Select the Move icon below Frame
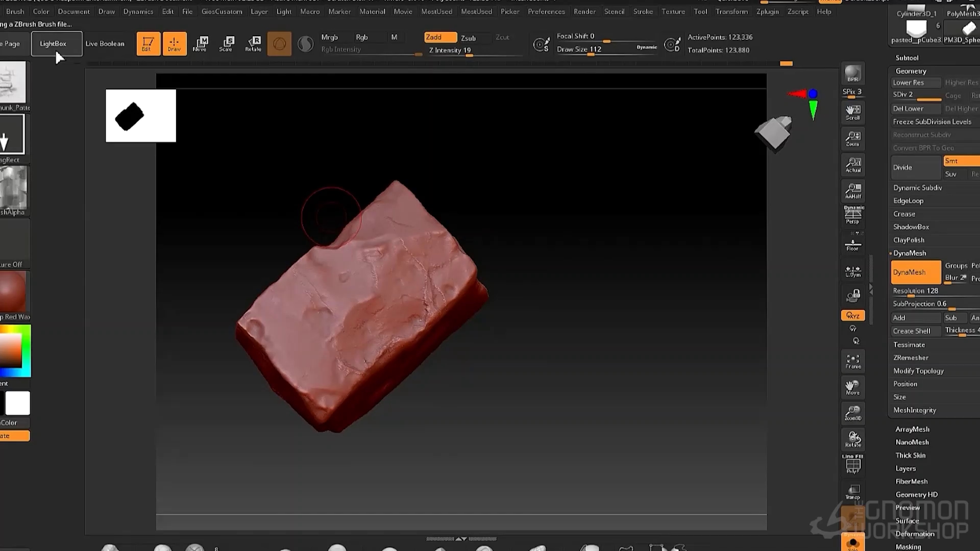 (x=852, y=387)
